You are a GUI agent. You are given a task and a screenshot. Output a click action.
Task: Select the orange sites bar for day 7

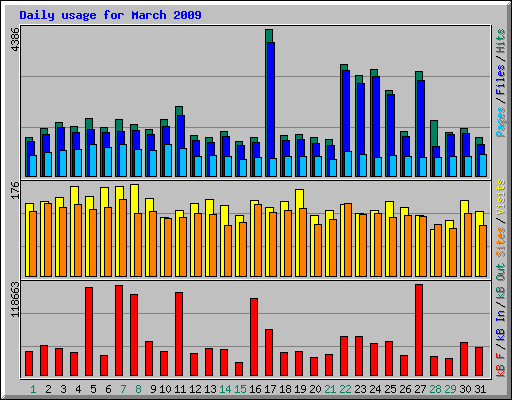tap(123, 238)
